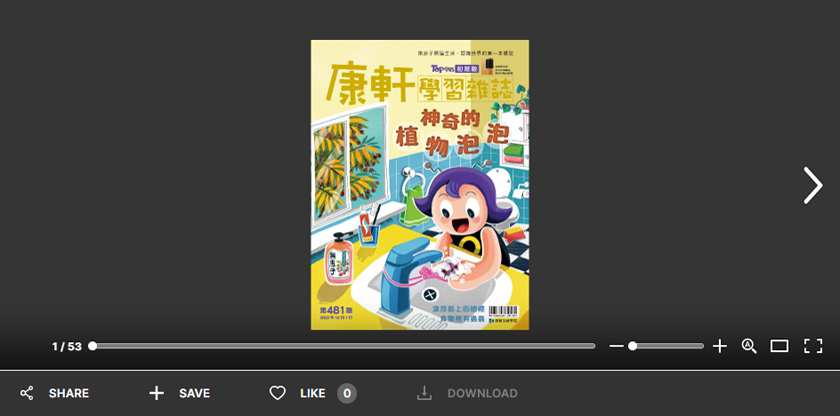
Task: Click the magazine cover page
Action: tap(420, 185)
